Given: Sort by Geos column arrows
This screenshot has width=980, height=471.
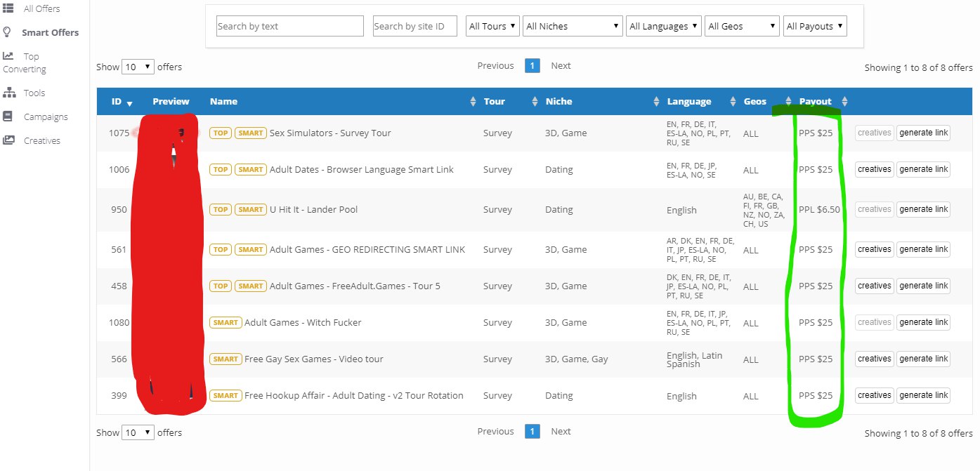Looking at the screenshot, I should [788, 102].
